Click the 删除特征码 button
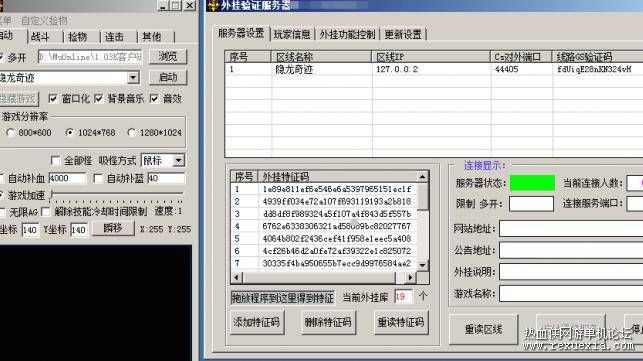This screenshot has width=643, height=361. click(328, 322)
